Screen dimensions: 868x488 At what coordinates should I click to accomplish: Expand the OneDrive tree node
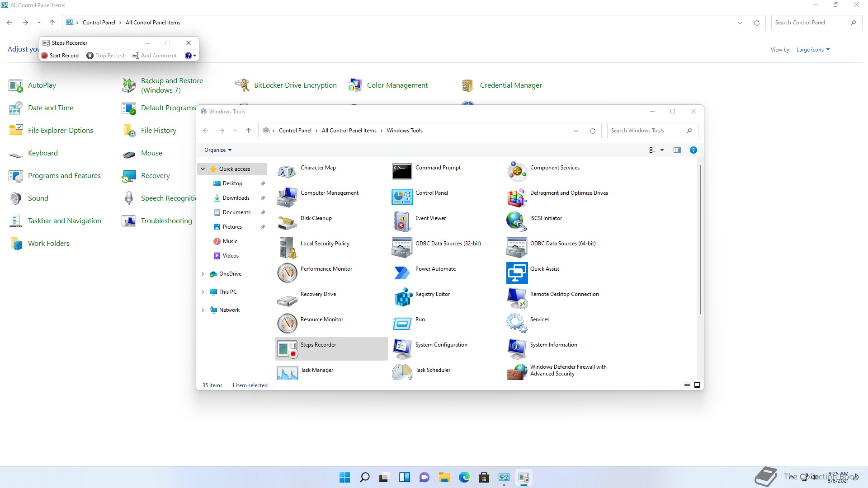pyautogui.click(x=203, y=274)
